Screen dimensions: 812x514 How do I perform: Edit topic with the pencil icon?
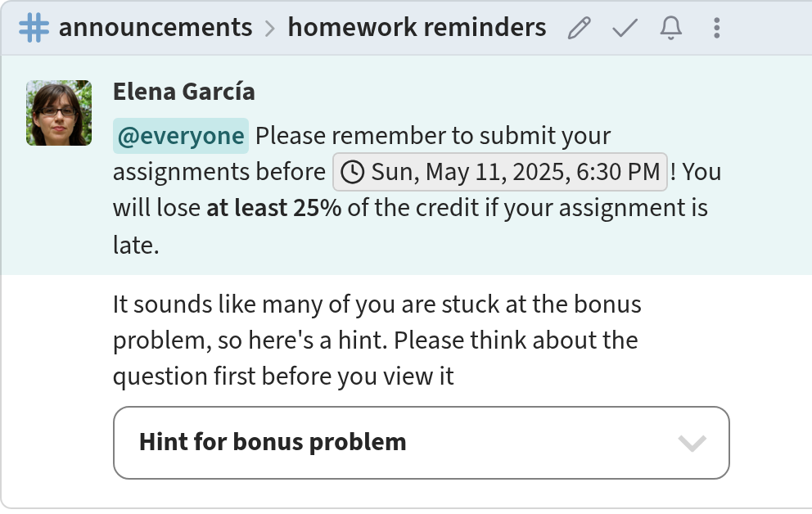[x=579, y=28]
